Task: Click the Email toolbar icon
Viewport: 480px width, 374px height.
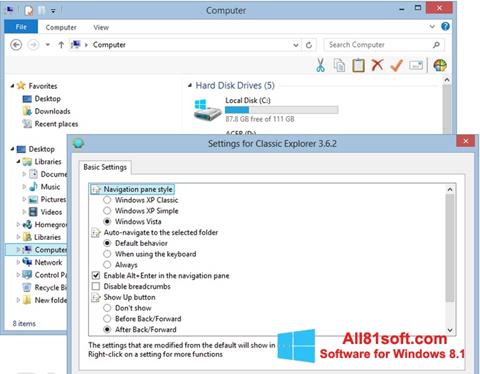Action: click(x=416, y=65)
